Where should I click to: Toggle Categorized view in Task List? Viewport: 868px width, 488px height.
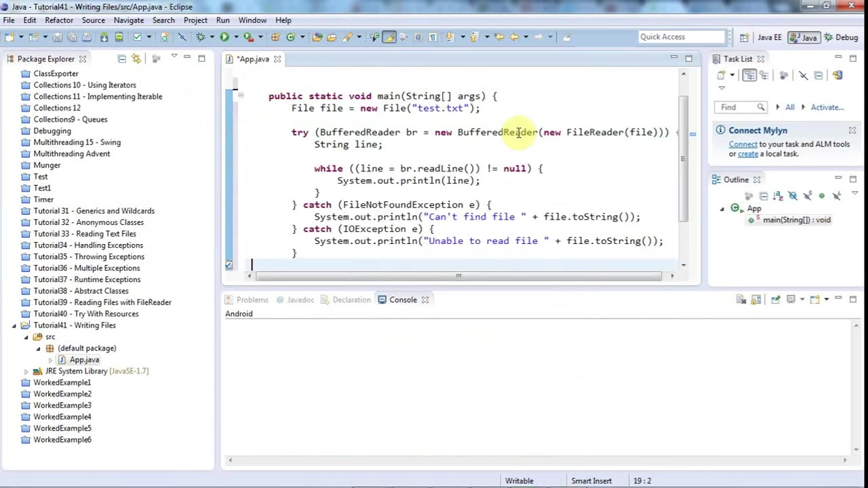tap(749, 75)
